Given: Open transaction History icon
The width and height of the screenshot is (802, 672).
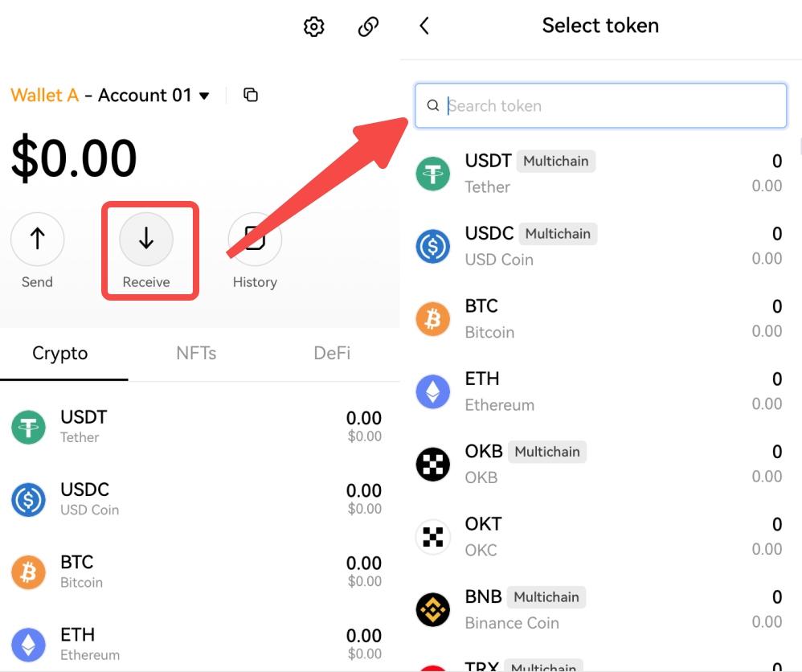Looking at the screenshot, I should [x=255, y=239].
